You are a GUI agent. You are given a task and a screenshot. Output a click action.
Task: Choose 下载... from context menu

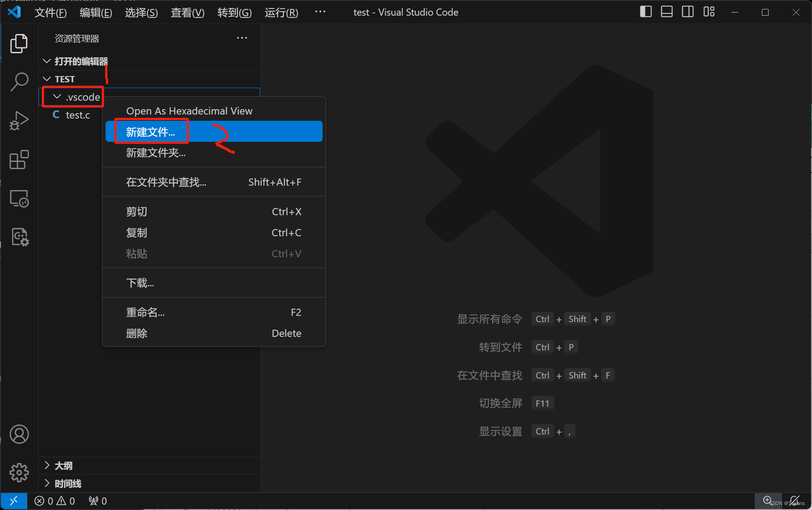pyautogui.click(x=214, y=283)
